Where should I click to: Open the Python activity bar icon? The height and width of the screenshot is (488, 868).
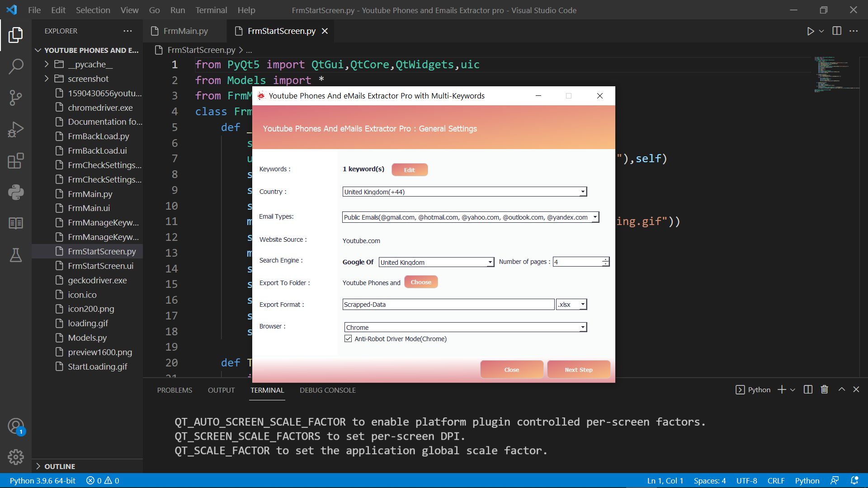[16, 192]
